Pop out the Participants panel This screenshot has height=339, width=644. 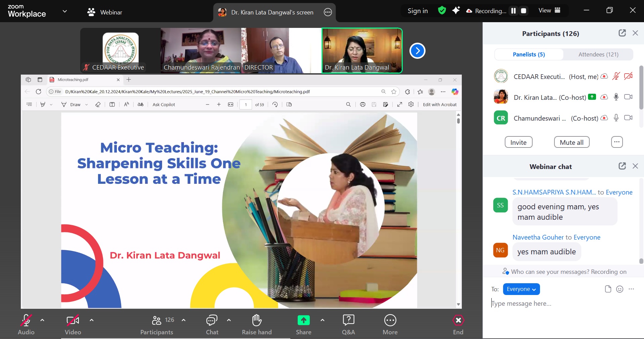[x=622, y=33]
